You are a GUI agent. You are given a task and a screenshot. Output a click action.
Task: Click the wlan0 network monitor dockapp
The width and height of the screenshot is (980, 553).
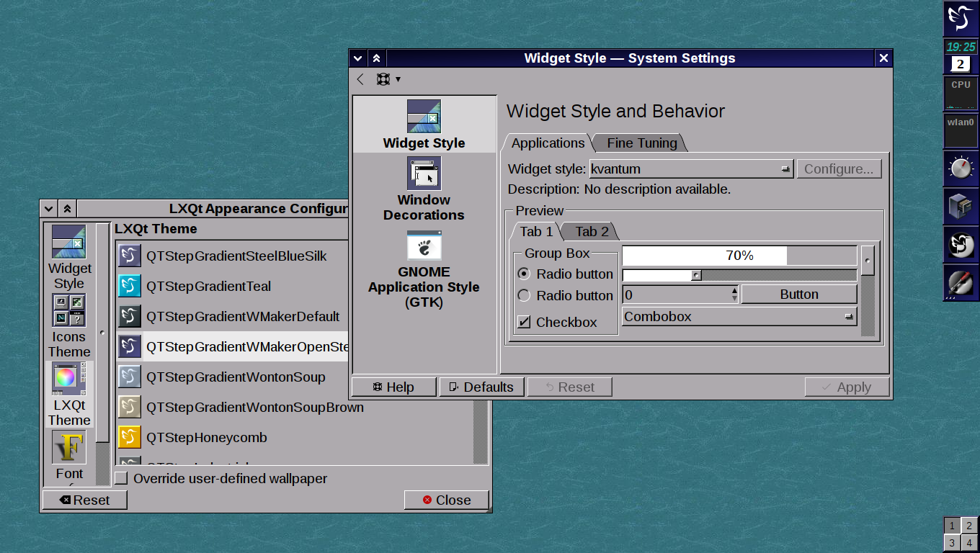(961, 130)
